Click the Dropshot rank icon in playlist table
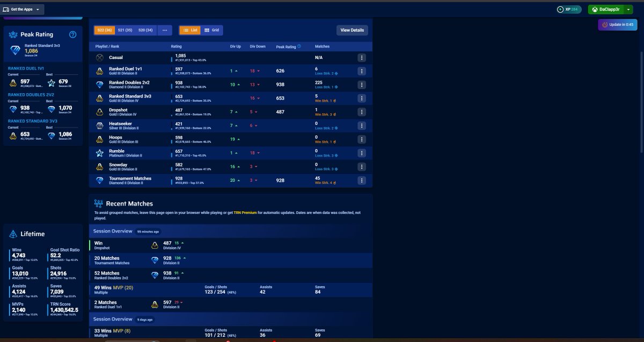 click(x=99, y=111)
